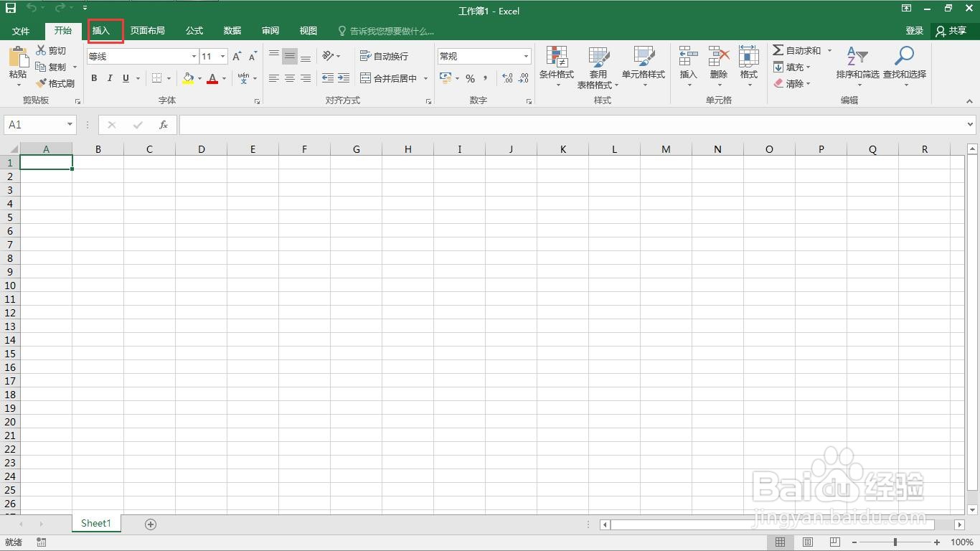Open Format as Table (套用表格格式)

click(x=598, y=67)
